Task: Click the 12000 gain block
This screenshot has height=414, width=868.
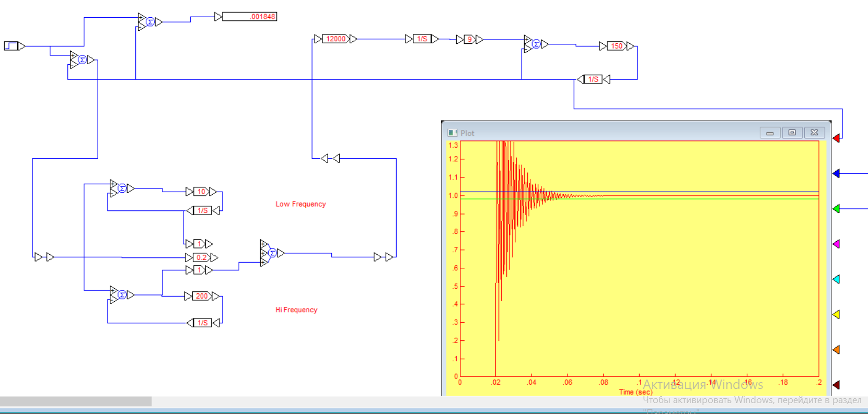Action: pyautogui.click(x=335, y=39)
